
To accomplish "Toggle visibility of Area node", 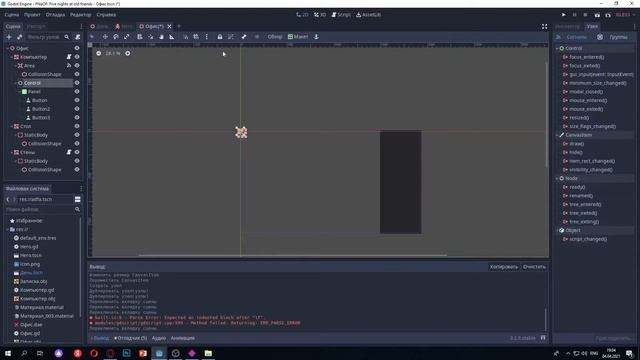I will tap(77, 65).
